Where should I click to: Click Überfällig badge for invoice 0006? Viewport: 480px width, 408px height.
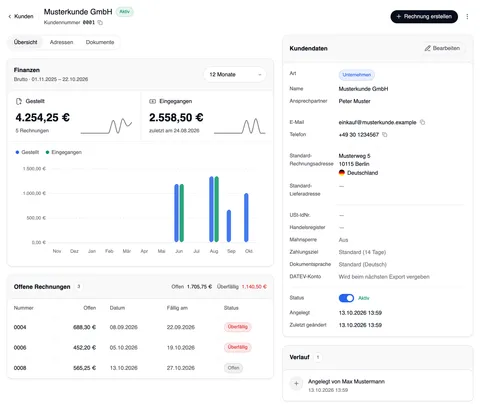238,347
